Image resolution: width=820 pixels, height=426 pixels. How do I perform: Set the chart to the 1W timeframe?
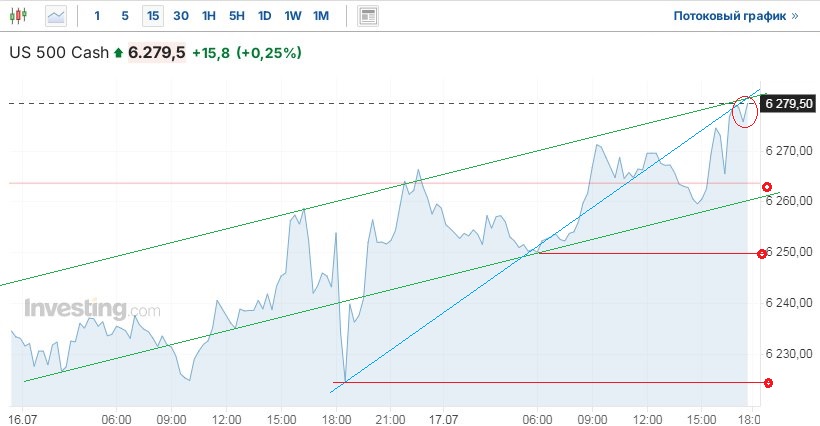[292, 16]
